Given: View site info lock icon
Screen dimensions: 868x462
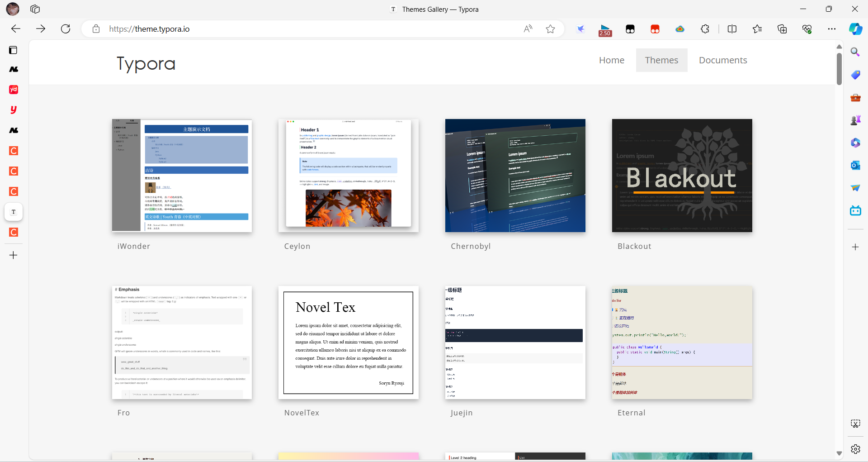Looking at the screenshot, I should 96,29.
